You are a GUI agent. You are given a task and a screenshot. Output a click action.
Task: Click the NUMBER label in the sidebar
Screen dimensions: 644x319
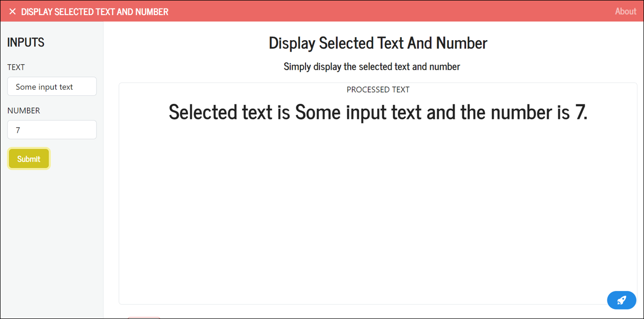tap(24, 110)
